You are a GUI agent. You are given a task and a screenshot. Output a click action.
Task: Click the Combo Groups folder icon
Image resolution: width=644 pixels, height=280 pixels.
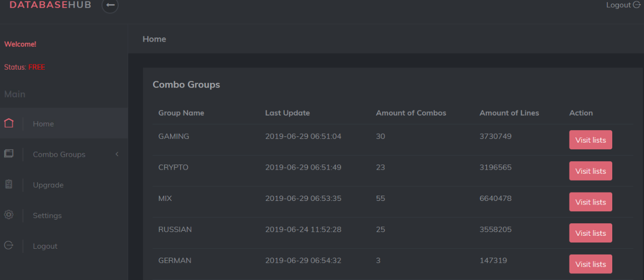8,154
